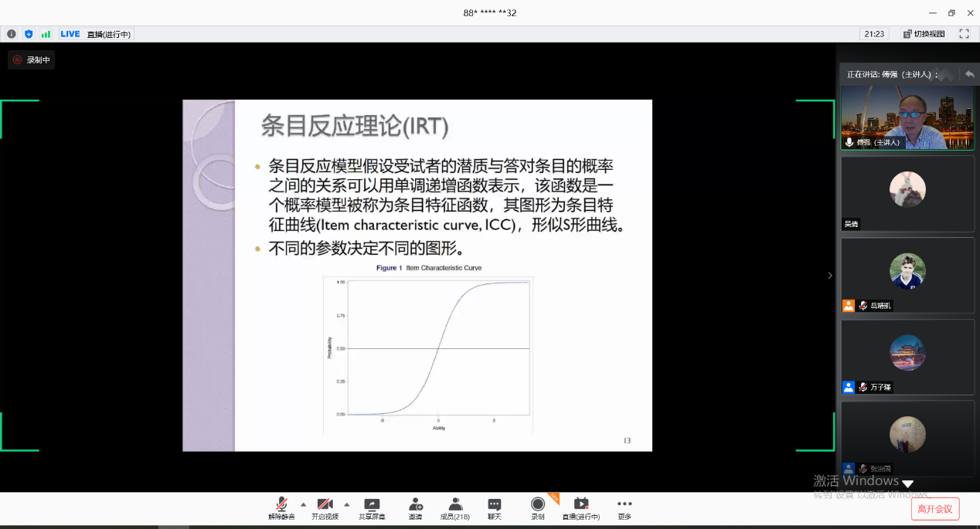Image resolution: width=980 pixels, height=529 pixels.
Task: Expand audio options arrow beside microphone
Action: [303, 504]
